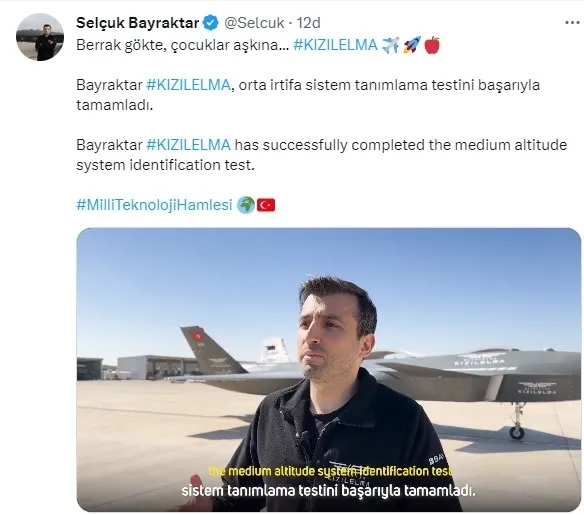Play the embedded KIZILELMA video

[x=328, y=369]
